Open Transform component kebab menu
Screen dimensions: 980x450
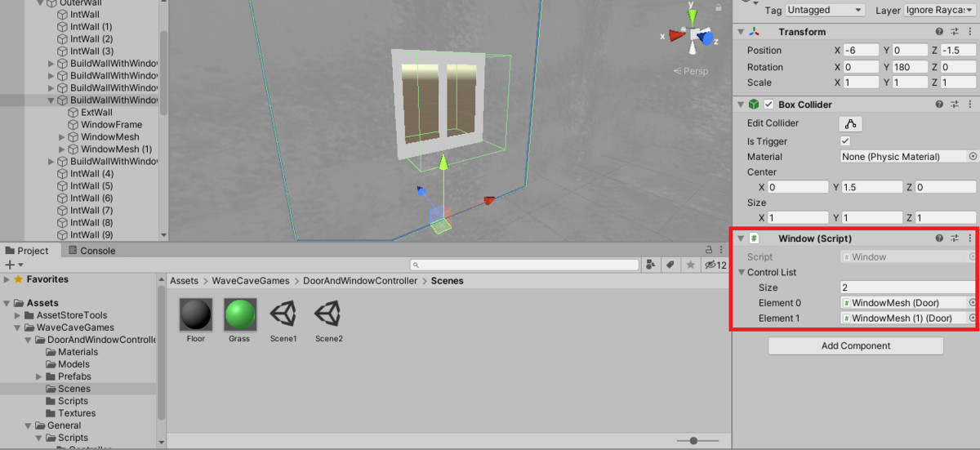coord(969,32)
